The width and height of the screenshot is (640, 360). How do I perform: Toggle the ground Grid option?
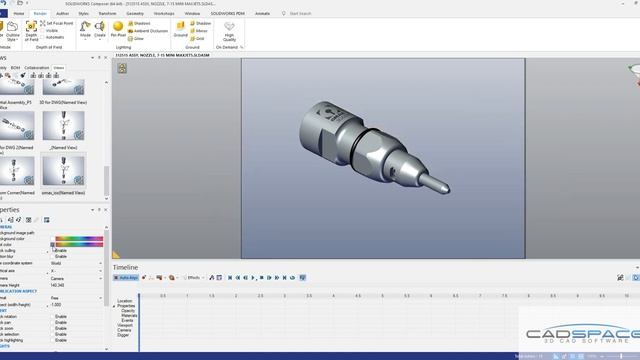tap(197, 38)
